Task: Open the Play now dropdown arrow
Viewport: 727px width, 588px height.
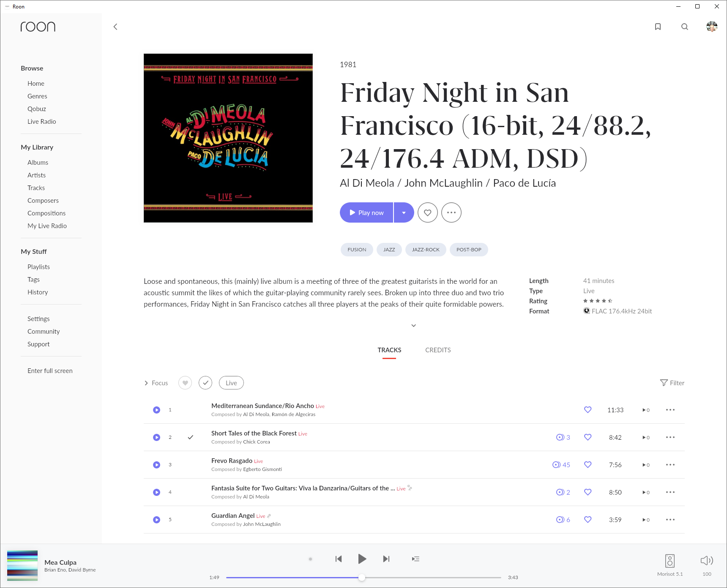Action: point(404,212)
